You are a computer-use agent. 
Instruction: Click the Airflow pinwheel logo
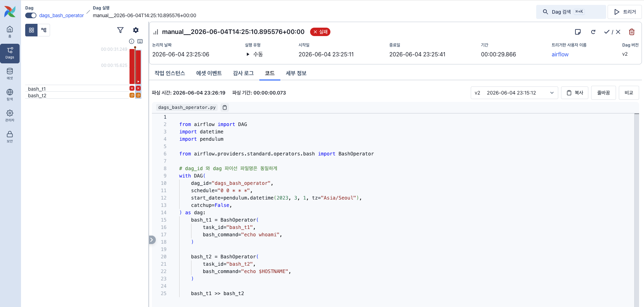[10, 12]
